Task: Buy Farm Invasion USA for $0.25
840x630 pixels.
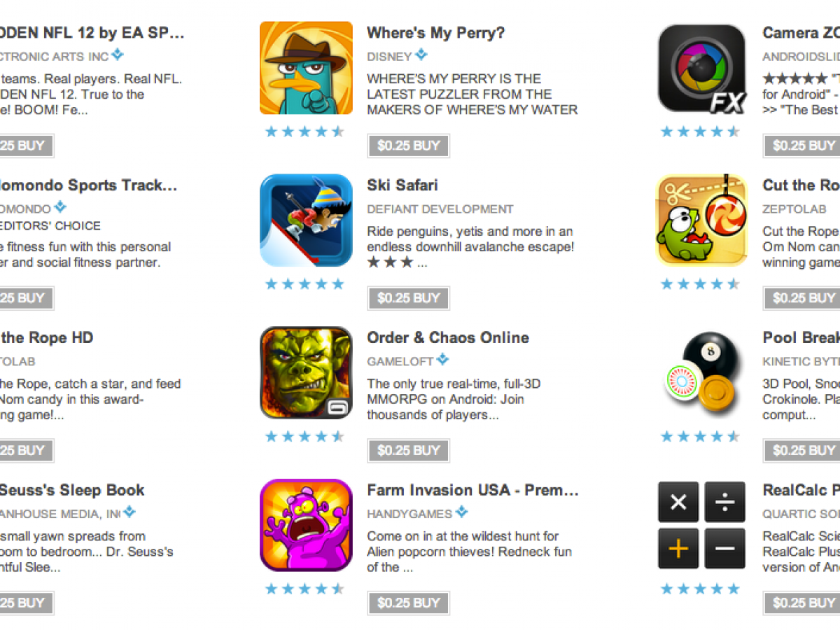Action: [409, 603]
